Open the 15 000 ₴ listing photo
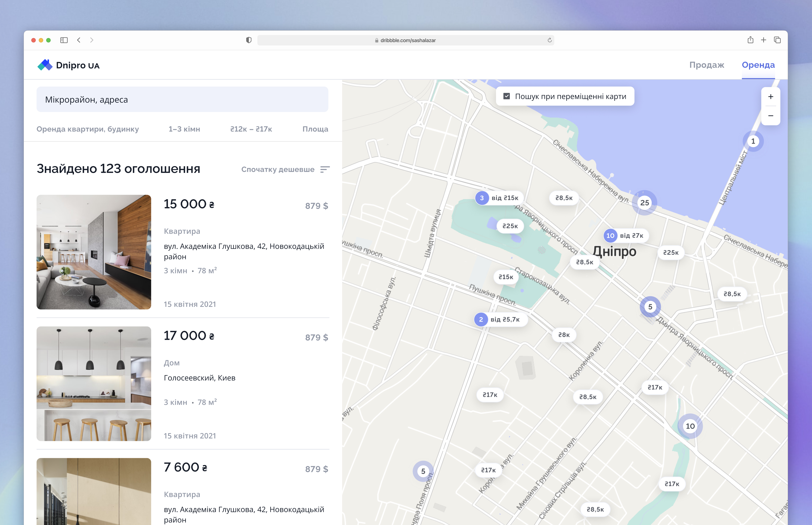 [94, 252]
